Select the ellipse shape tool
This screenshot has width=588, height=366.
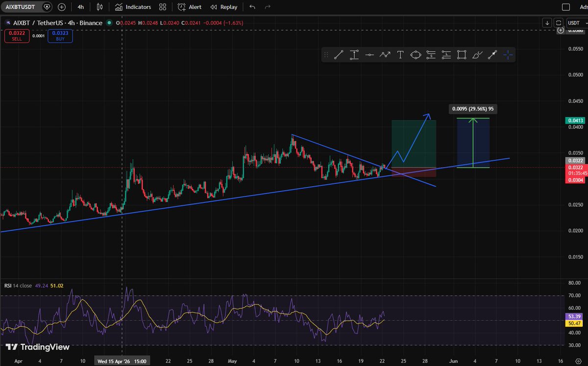coord(416,55)
